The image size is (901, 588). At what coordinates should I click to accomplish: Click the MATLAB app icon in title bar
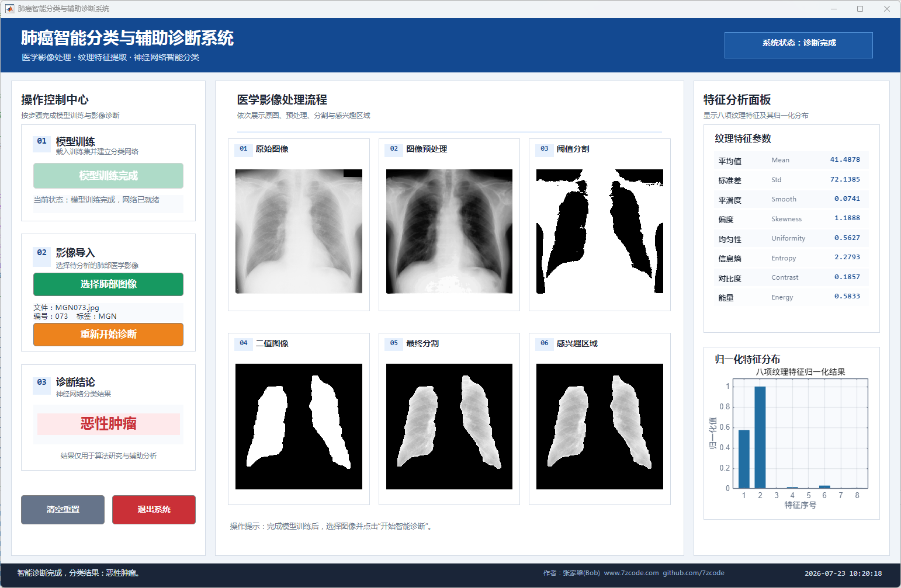[x=9, y=9]
